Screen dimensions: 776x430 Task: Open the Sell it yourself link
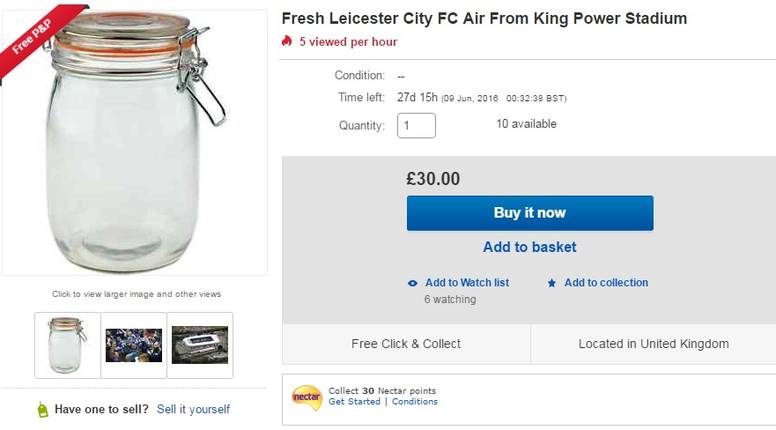(193, 409)
